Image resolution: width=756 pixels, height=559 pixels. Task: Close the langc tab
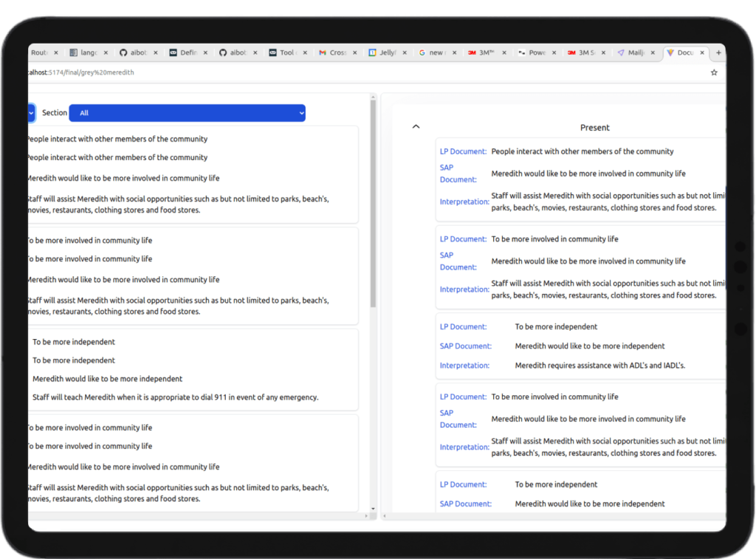tap(106, 52)
